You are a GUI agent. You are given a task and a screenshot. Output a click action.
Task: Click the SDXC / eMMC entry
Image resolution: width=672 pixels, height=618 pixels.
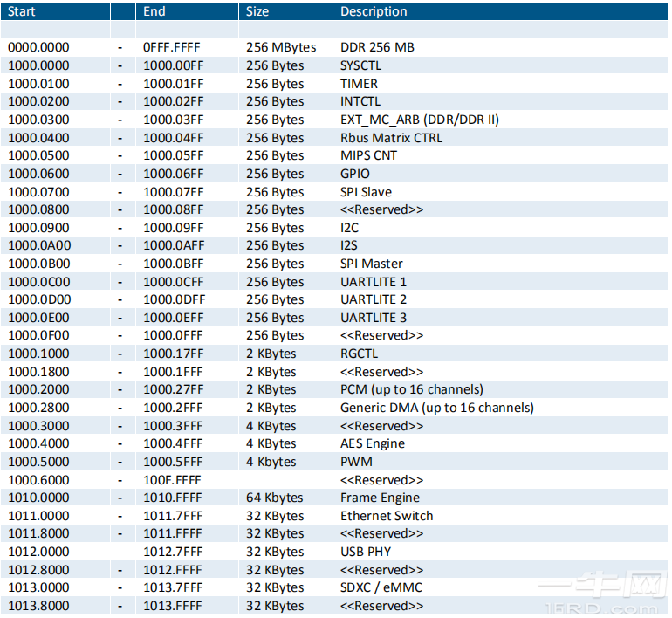[x=381, y=587]
